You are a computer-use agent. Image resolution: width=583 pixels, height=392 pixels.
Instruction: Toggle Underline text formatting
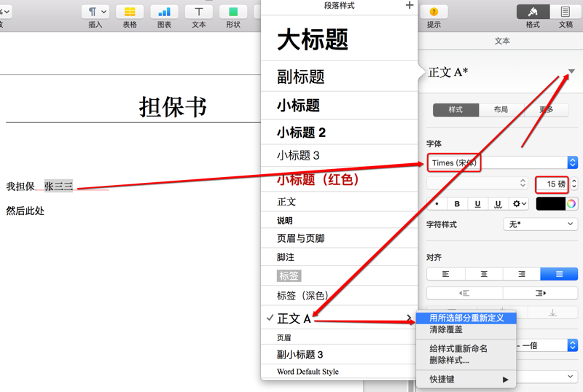tap(478, 204)
